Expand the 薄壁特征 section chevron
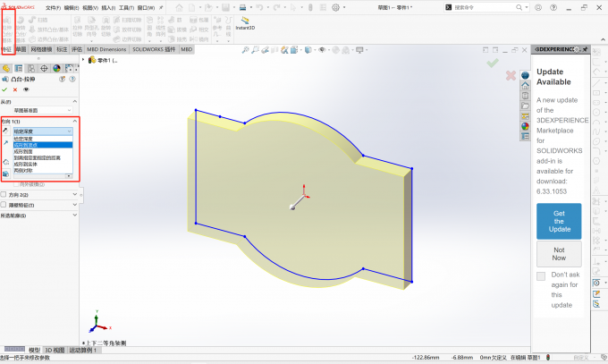Viewport: 608px width, 364px height. coord(75,205)
